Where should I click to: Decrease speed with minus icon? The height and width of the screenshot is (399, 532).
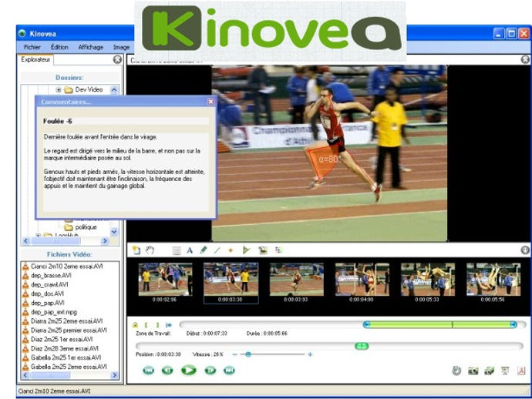(235, 354)
